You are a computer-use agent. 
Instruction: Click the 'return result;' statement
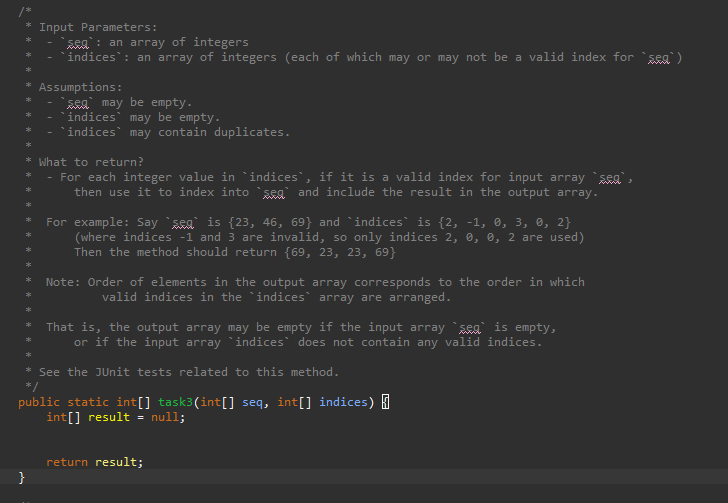[95, 462]
